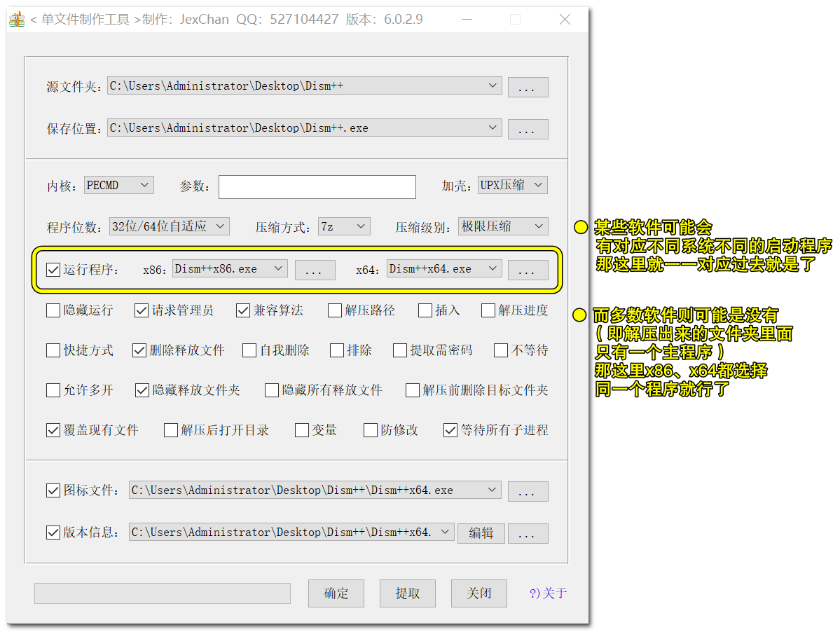Click the app icon in title bar
This screenshot has height=632, width=840.
tap(17, 20)
